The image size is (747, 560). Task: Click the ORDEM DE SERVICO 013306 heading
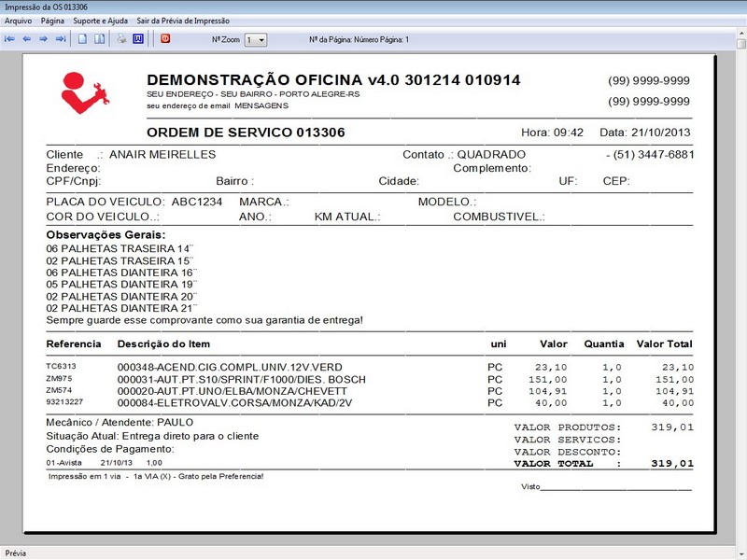click(x=246, y=133)
